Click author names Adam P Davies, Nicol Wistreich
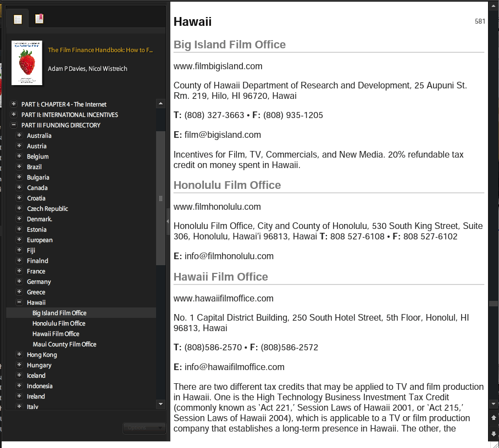This screenshot has width=499, height=448. click(87, 69)
